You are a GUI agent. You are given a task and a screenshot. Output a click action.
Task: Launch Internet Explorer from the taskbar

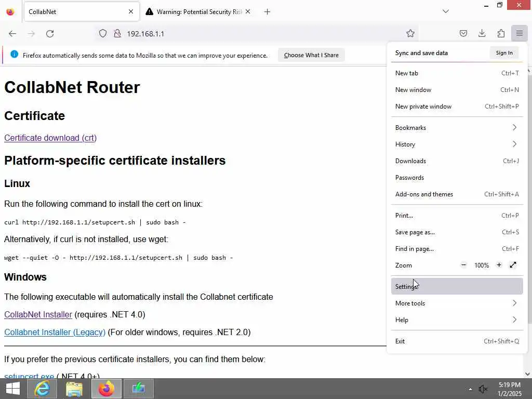pyautogui.click(x=42, y=389)
